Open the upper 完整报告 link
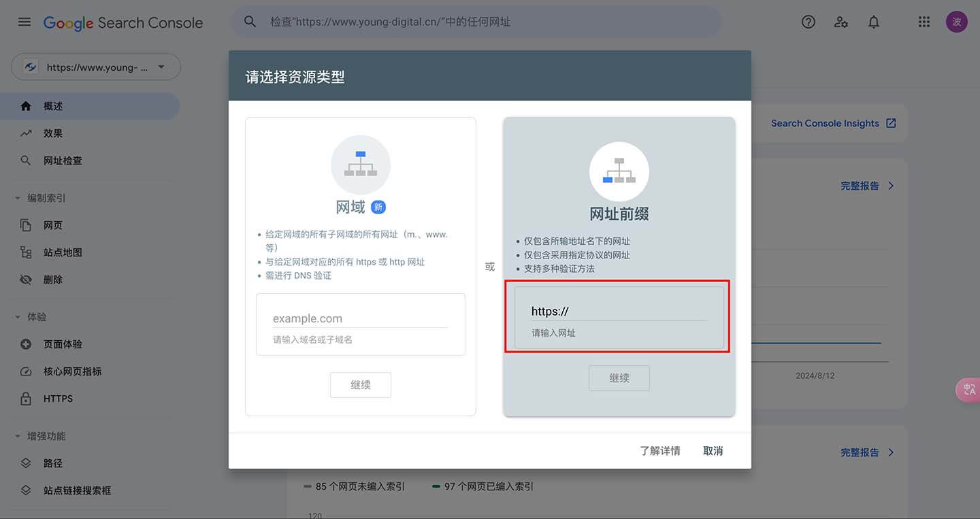Screen dimensions: 980x519 point(868,186)
